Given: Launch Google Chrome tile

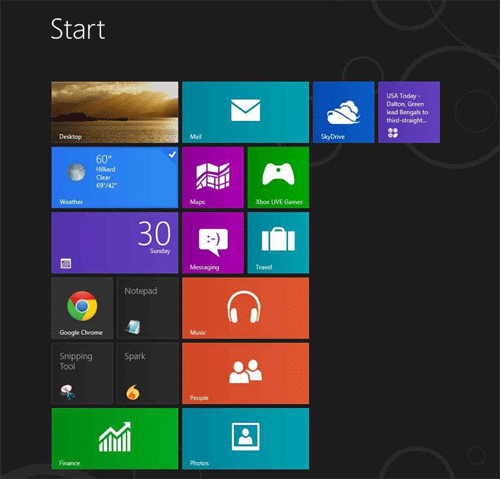Looking at the screenshot, I should (82, 308).
